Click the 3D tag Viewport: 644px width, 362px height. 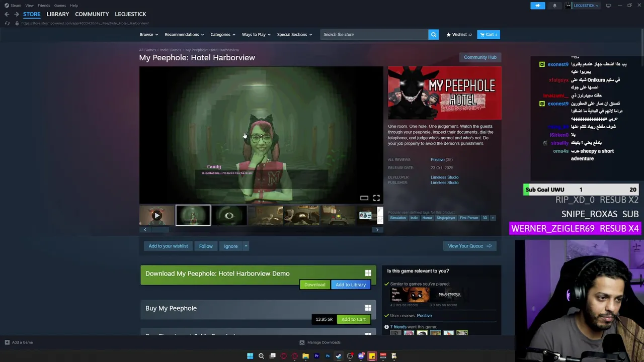485,218
